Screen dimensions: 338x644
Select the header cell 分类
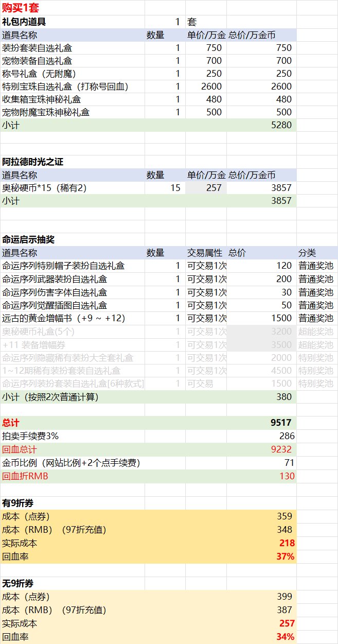307,253
